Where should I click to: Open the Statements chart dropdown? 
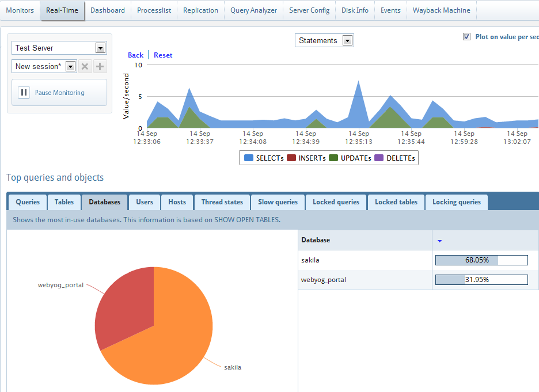[324, 40]
